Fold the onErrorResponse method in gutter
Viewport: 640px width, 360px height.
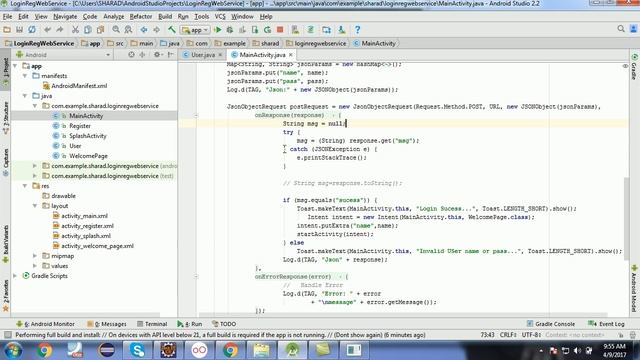pos(196,277)
